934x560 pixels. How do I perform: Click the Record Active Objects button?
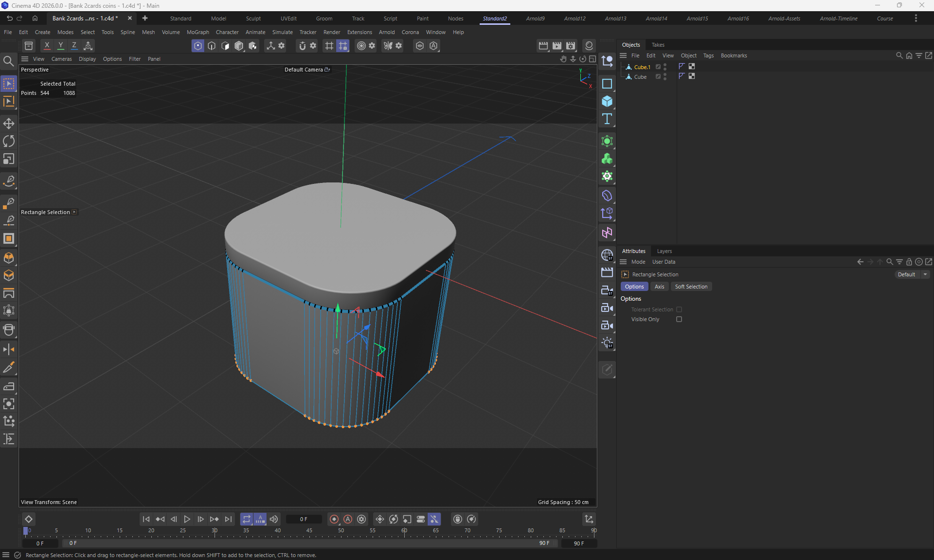click(334, 519)
